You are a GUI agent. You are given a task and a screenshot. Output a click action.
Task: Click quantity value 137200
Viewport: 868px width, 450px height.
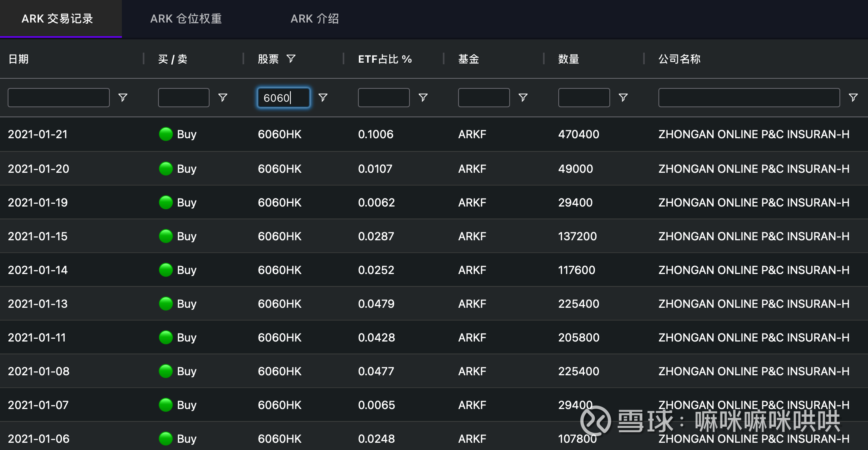pos(578,236)
